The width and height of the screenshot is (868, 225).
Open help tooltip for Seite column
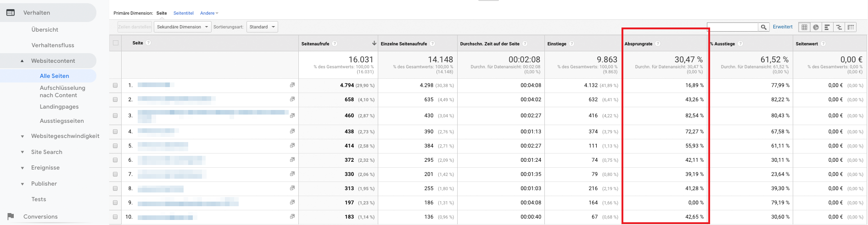coord(149,43)
